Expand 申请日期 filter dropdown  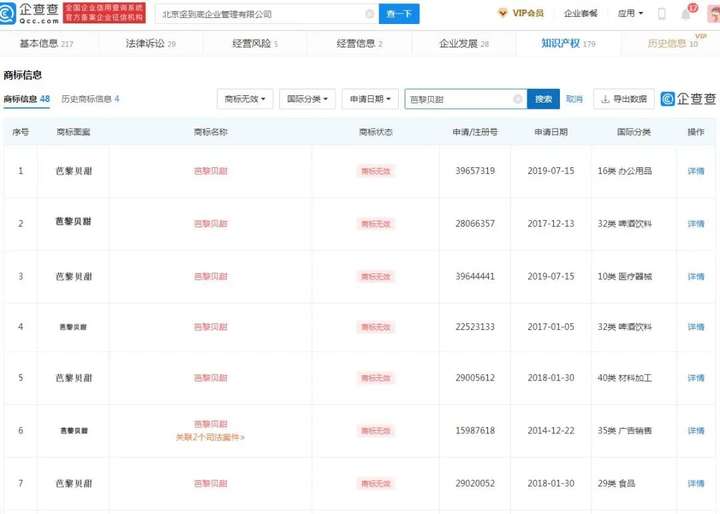pyautogui.click(x=370, y=99)
